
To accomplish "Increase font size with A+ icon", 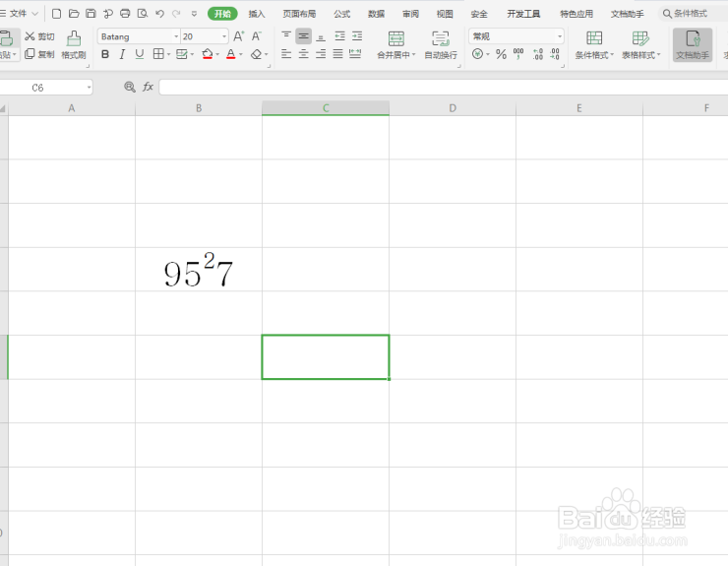I will (x=239, y=36).
